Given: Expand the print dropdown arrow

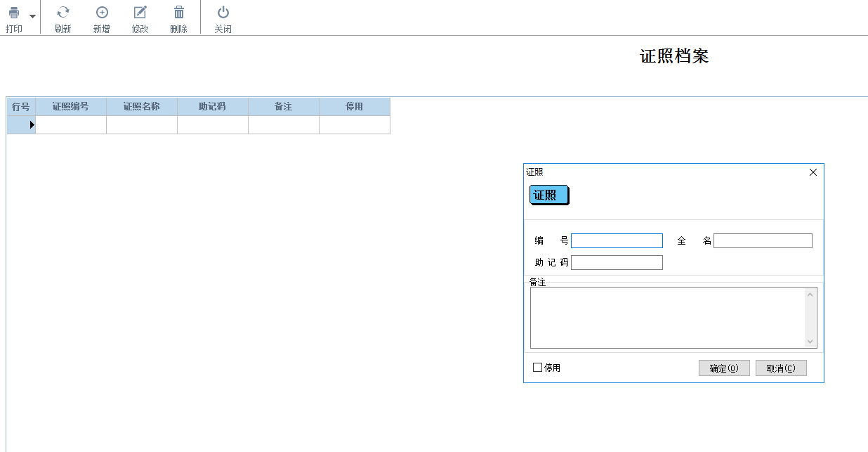Looking at the screenshot, I should [x=32, y=16].
